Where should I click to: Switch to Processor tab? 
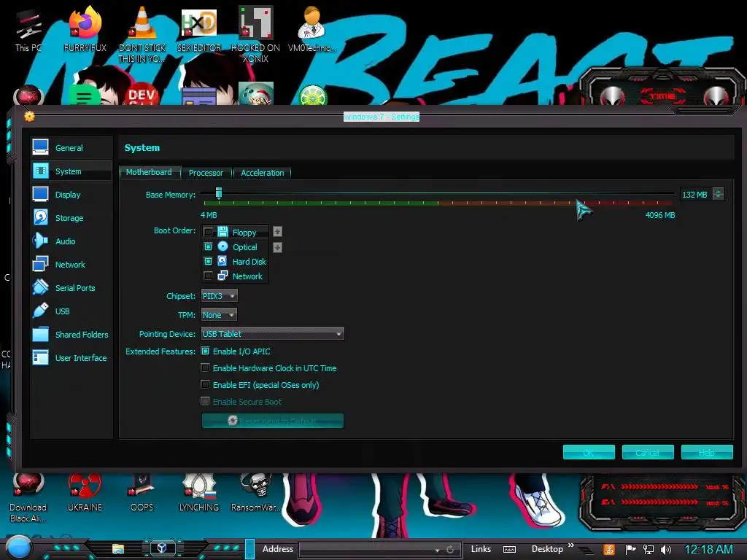coord(206,173)
